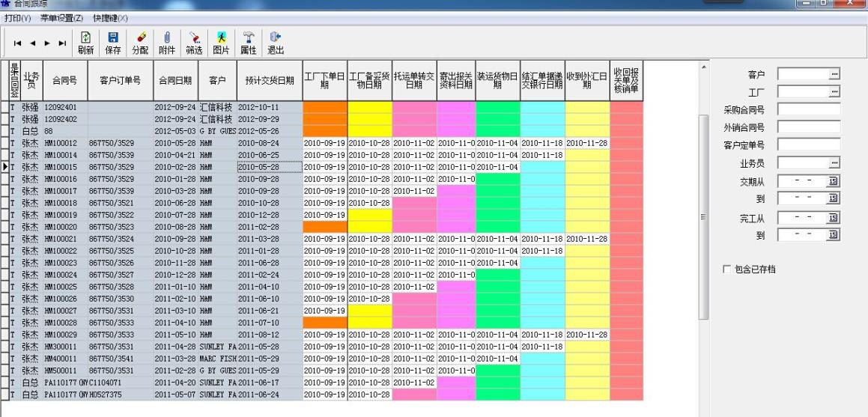Click customer order H0527375 cell
Screen dimensions: 868x417
click(121, 395)
